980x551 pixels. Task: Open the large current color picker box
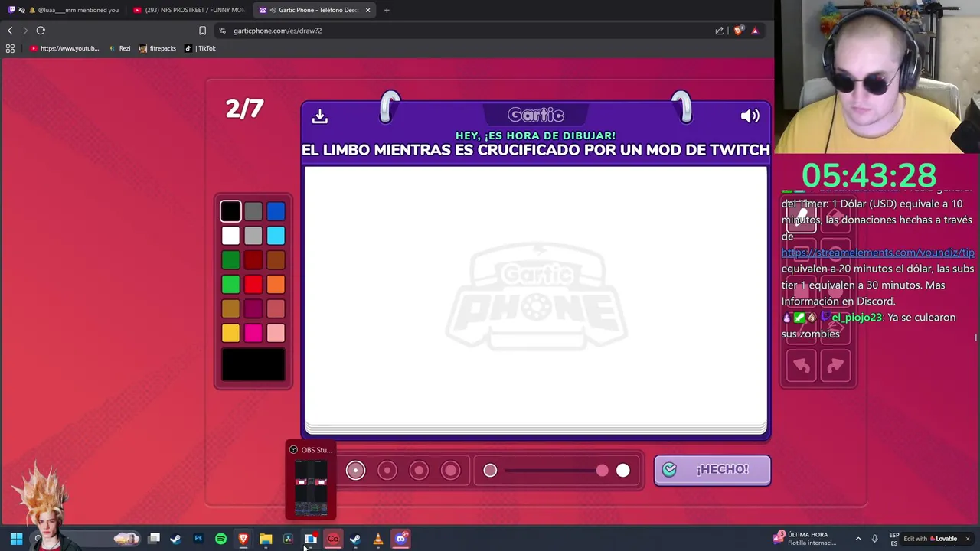coord(253,365)
